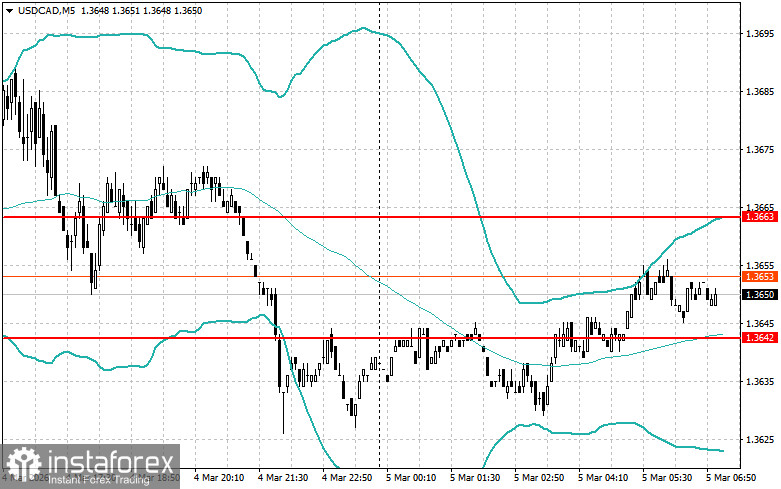Click the 4 Mar 20:10 time label
The image size is (781, 489).
click(219, 478)
